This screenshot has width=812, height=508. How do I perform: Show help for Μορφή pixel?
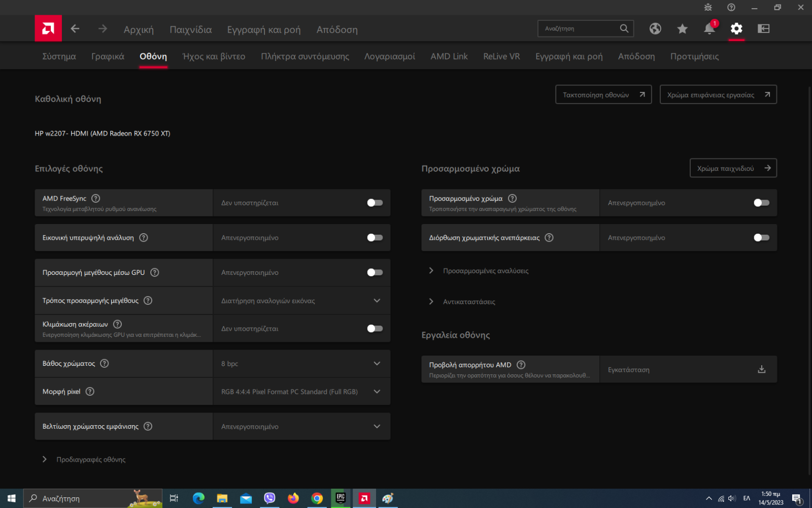[90, 391]
